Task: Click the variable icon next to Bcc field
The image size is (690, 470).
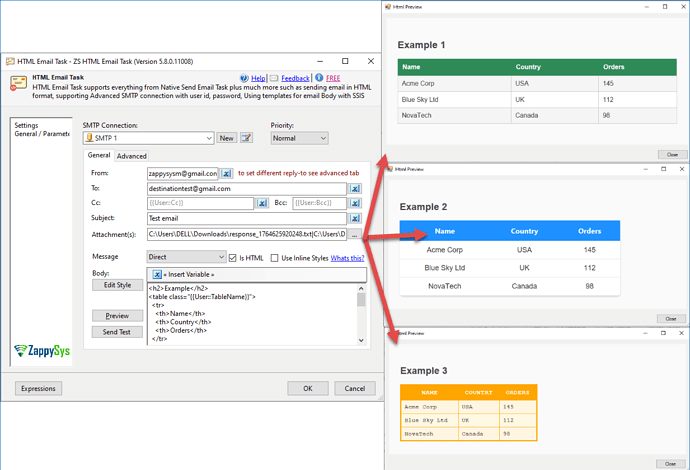Action: click(354, 203)
